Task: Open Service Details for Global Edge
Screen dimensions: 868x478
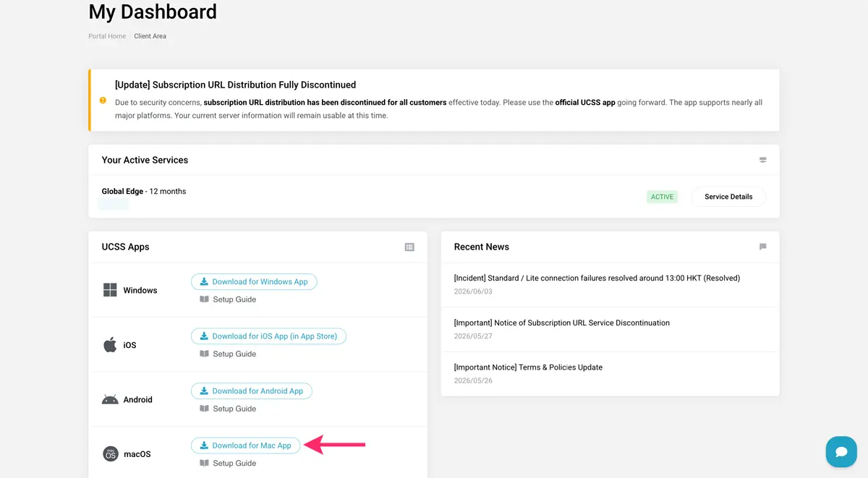Action: coord(728,197)
